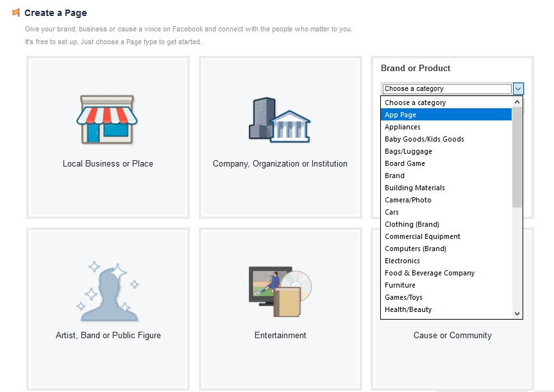Click the Brand or Product heading
Image resolution: width=554 pixels, height=392 pixels.
pyautogui.click(x=415, y=68)
